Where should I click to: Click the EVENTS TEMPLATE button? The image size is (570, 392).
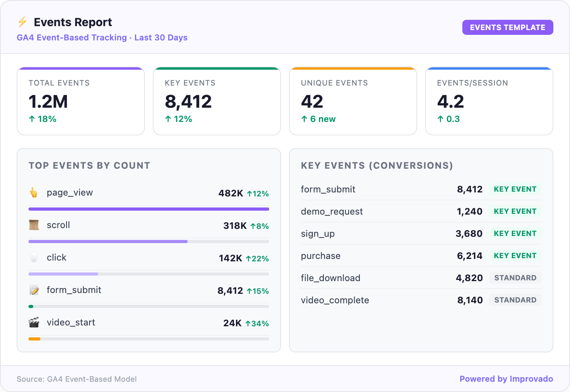pos(508,27)
